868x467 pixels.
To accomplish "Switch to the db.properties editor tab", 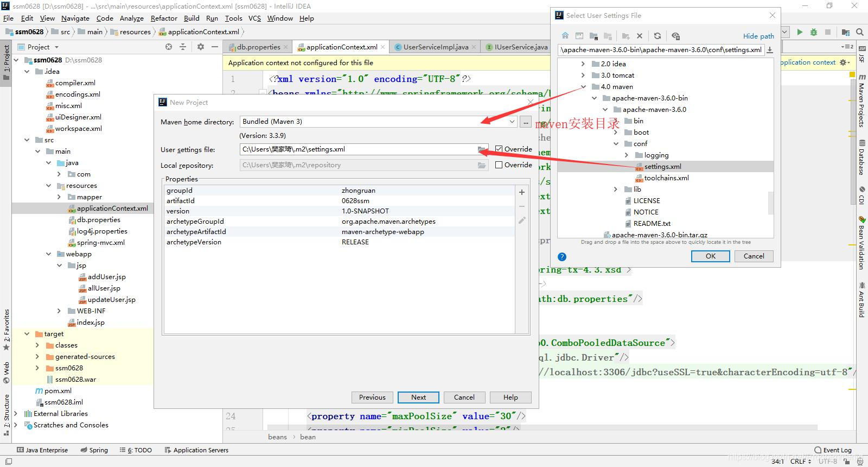I will pyautogui.click(x=258, y=47).
